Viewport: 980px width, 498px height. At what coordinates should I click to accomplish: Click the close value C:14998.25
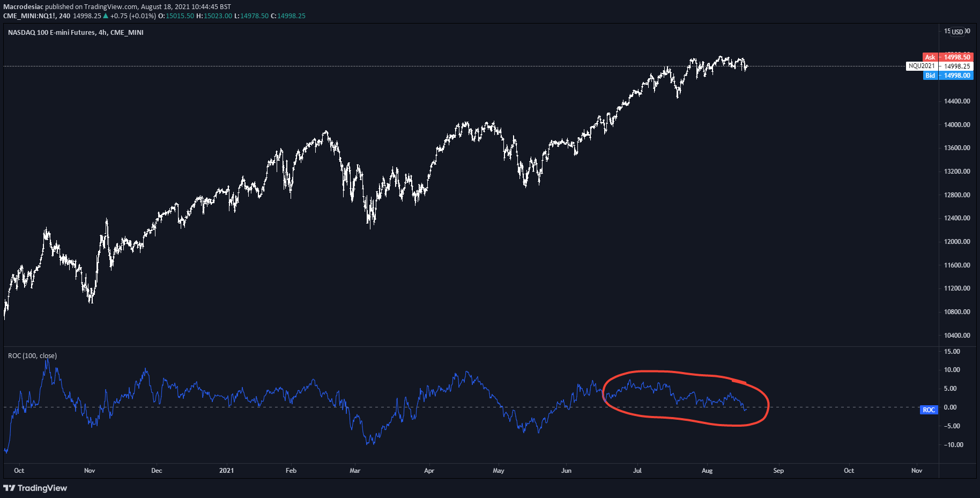(288, 16)
